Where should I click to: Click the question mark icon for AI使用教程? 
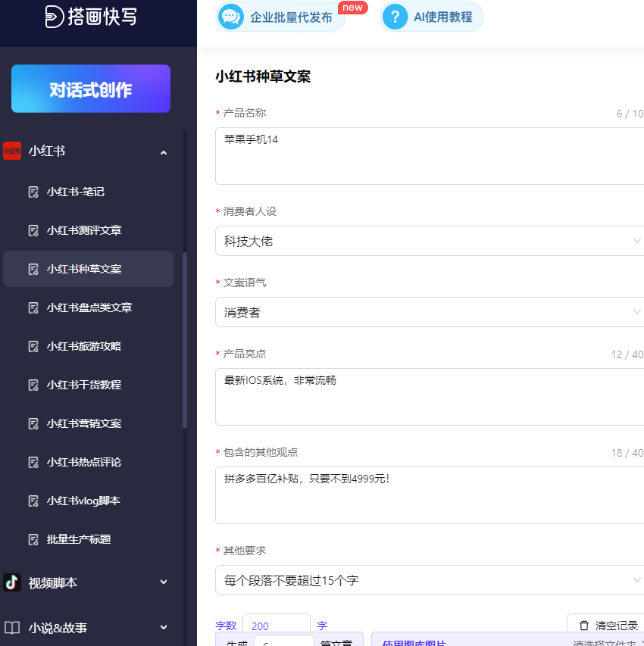coord(395,17)
